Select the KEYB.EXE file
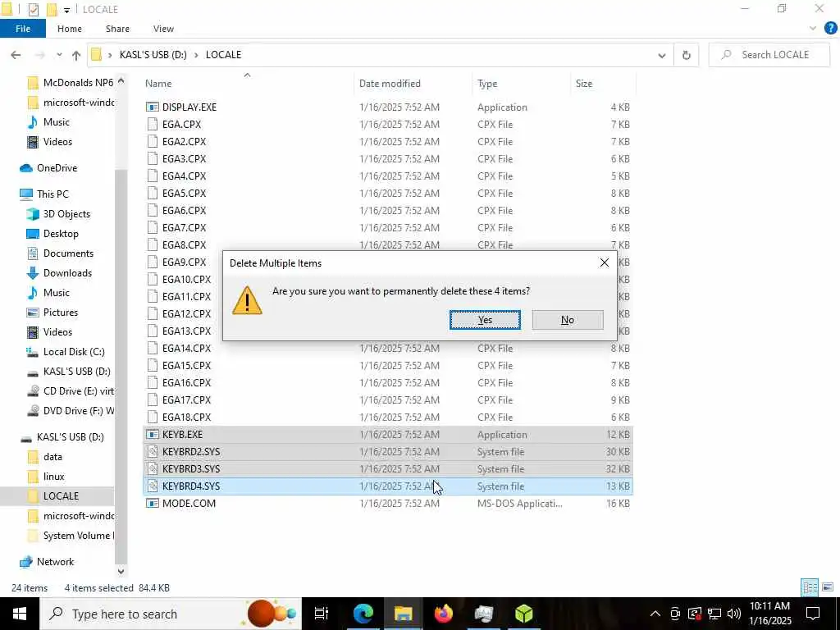Viewport: 840px width, 630px height. pos(388,435)
